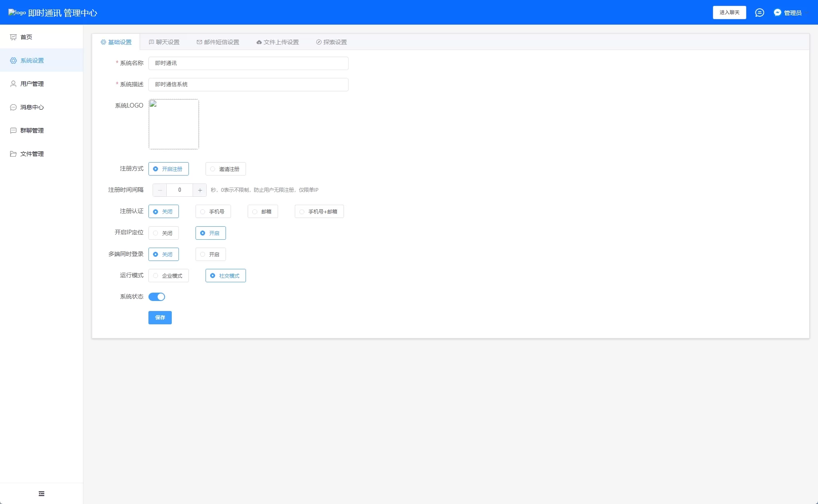The height and width of the screenshot is (504, 818).
Task: Click the home page sidebar icon
Action: point(13,37)
